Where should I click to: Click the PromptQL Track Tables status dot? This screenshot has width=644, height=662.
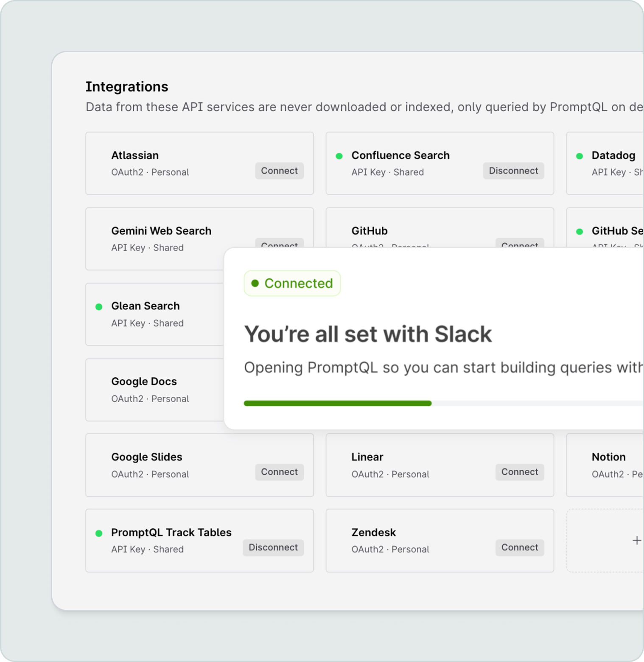tap(99, 533)
